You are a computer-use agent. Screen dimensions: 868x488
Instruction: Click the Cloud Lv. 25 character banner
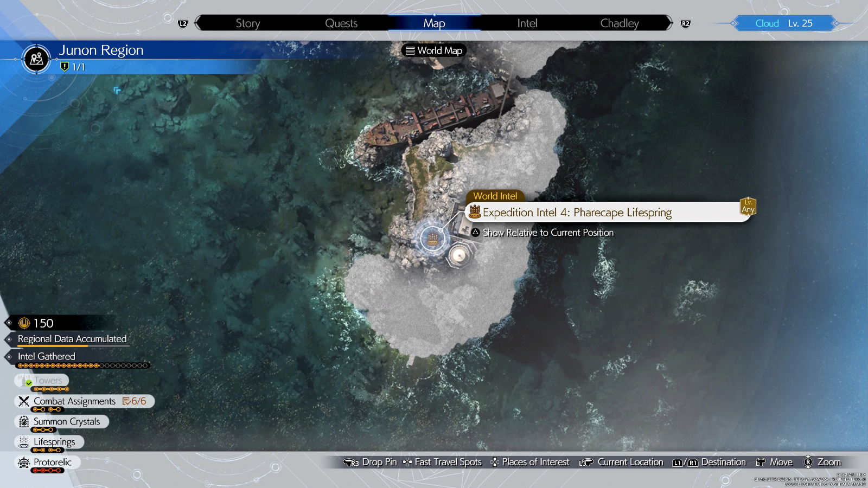pyautogui.click(x=784, y=23)
